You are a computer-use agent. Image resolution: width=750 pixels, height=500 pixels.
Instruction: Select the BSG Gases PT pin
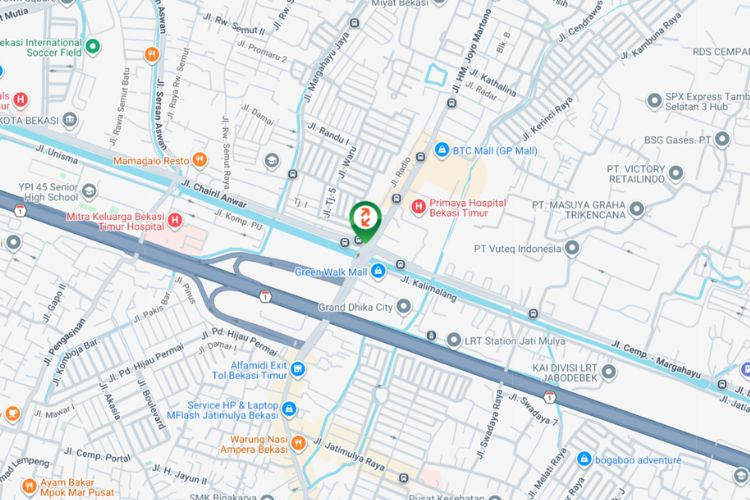(722, 139)
